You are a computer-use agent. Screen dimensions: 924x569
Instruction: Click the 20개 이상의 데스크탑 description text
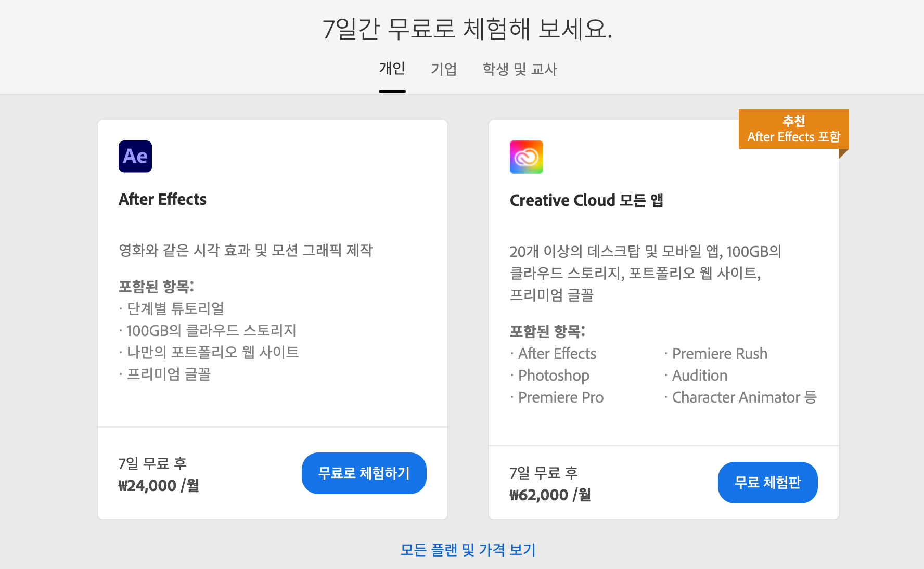point(646,273)
